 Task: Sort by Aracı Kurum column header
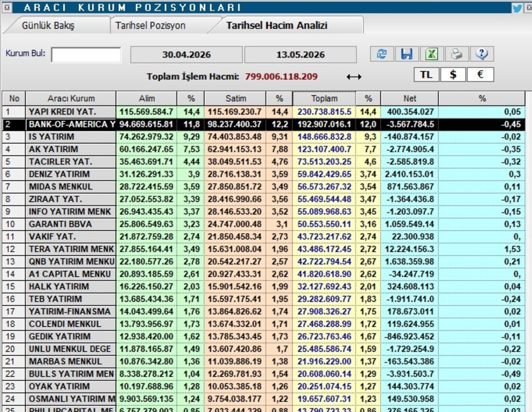click(71, 98)
